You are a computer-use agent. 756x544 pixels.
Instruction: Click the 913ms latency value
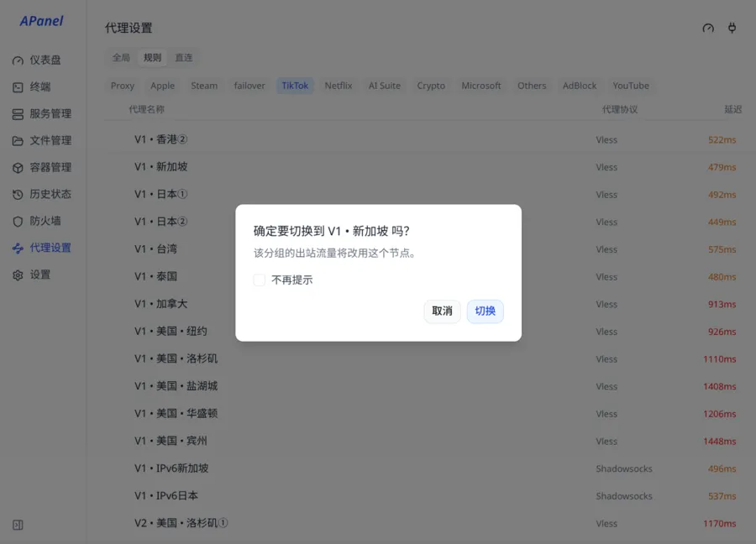tap(722, 305)
